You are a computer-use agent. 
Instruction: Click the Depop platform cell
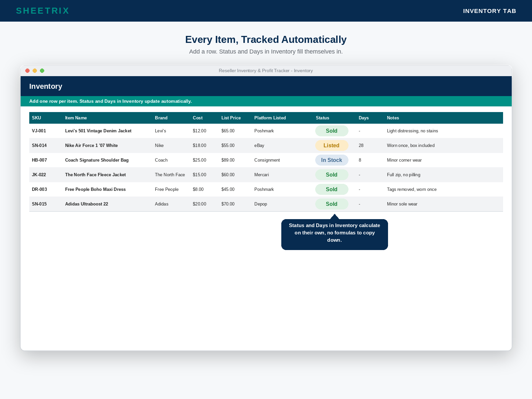point(261,204)
